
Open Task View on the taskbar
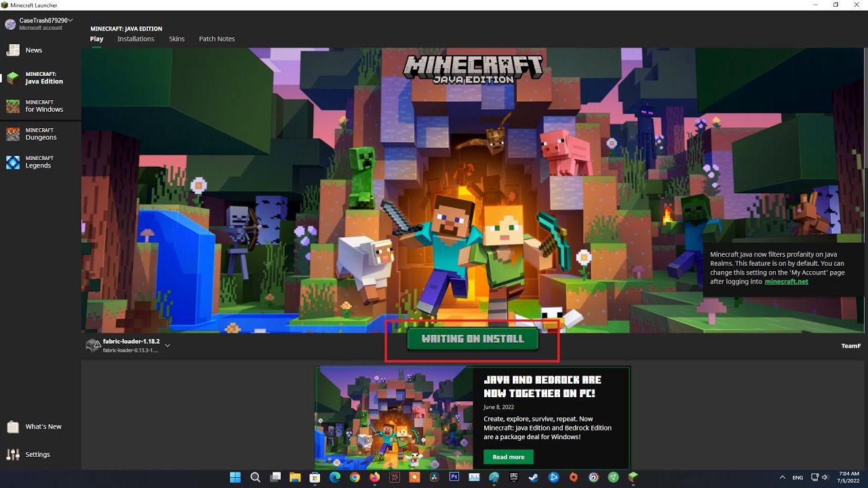coord(275,477)
